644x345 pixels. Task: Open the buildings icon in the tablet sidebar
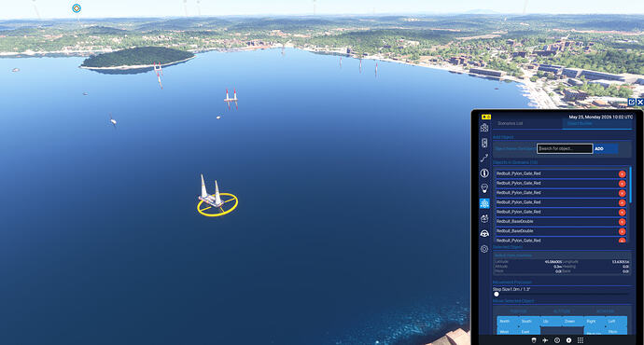(x=484, y=128)
